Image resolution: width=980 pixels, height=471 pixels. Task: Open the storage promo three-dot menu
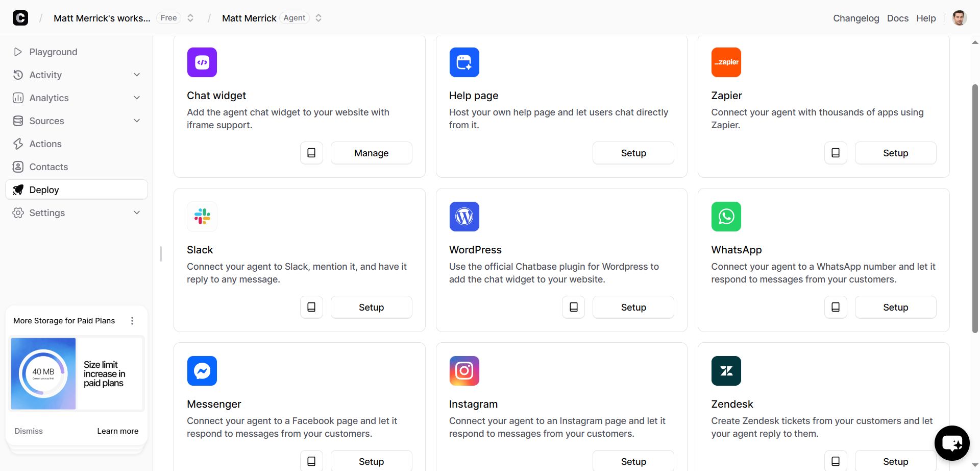pyautogui.click(x=132, y=321)
